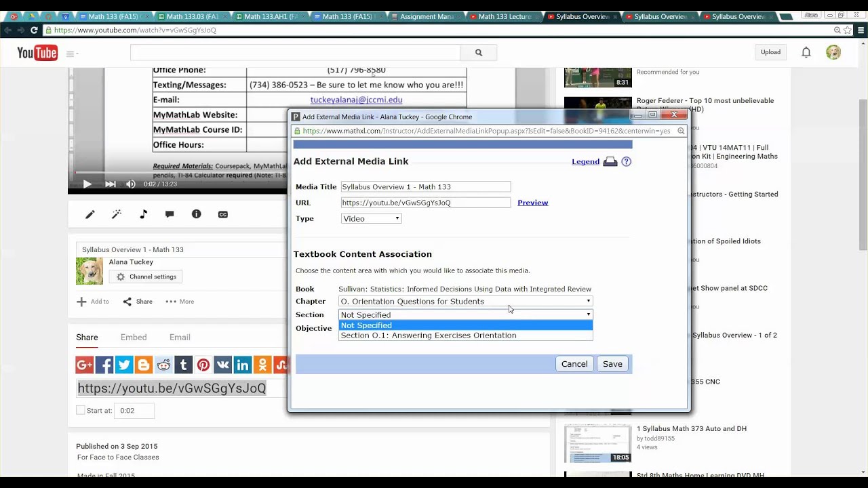Open the pencil video edit tool
This screenshot has width=868, height=488.
(90, 214)
